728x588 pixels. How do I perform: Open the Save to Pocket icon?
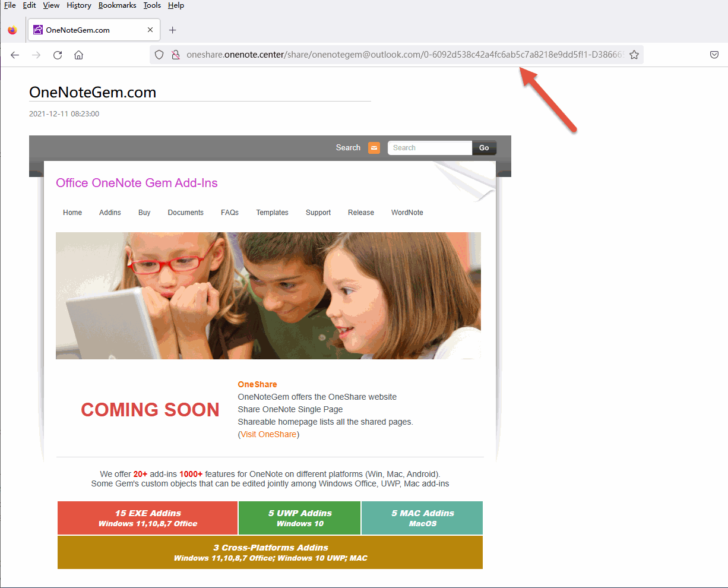pyautogui.click(x=714, y=55)
